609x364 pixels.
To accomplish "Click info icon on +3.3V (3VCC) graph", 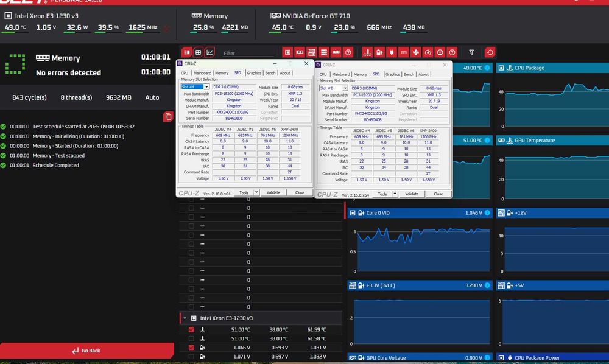I will coord(487,285).
